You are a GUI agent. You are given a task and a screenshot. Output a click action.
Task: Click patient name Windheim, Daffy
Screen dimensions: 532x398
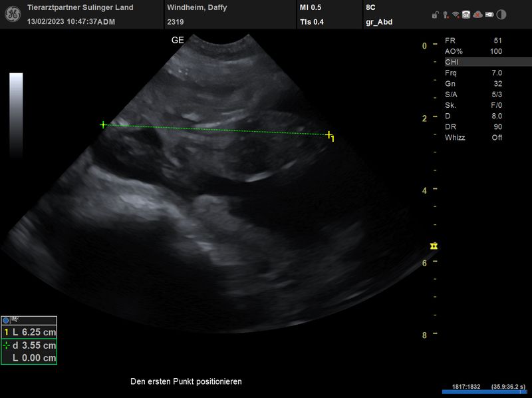(x=197, y=7)
